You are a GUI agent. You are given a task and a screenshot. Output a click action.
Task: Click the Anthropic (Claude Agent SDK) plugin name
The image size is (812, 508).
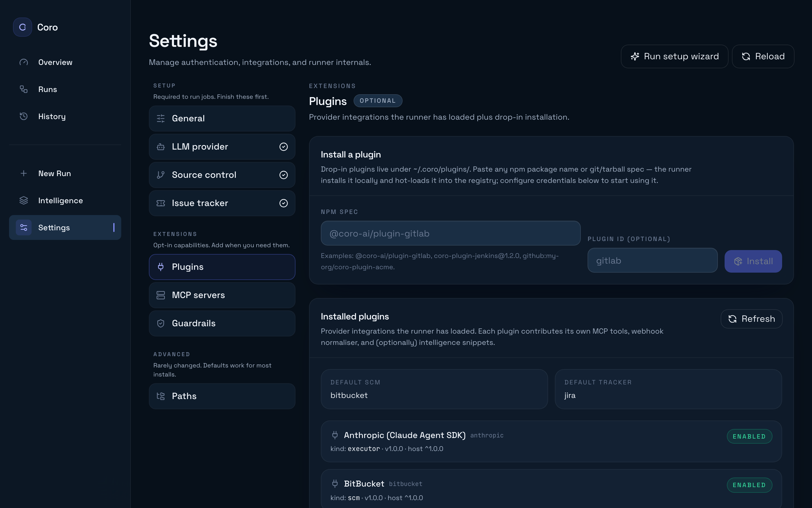[405, 435]
